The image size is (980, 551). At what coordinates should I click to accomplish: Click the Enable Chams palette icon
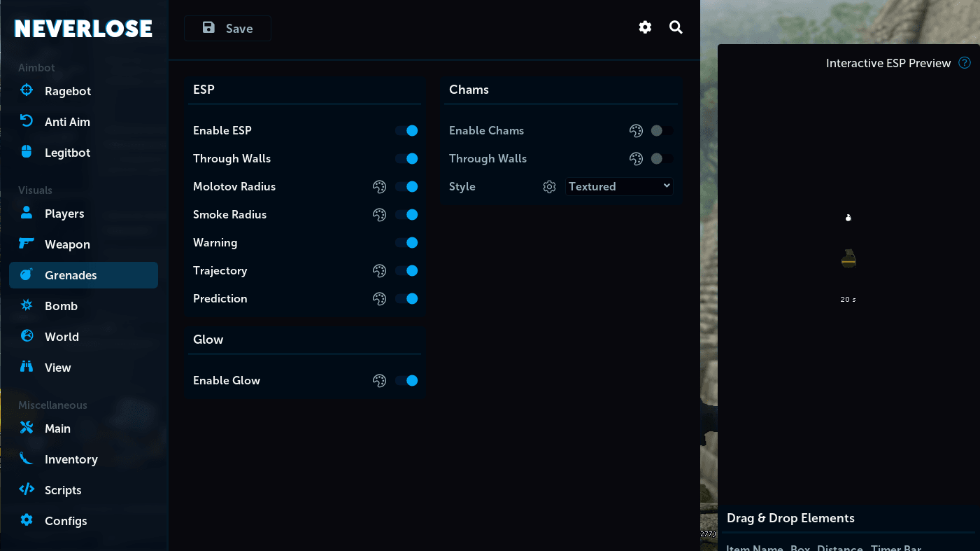pos(636,131)
